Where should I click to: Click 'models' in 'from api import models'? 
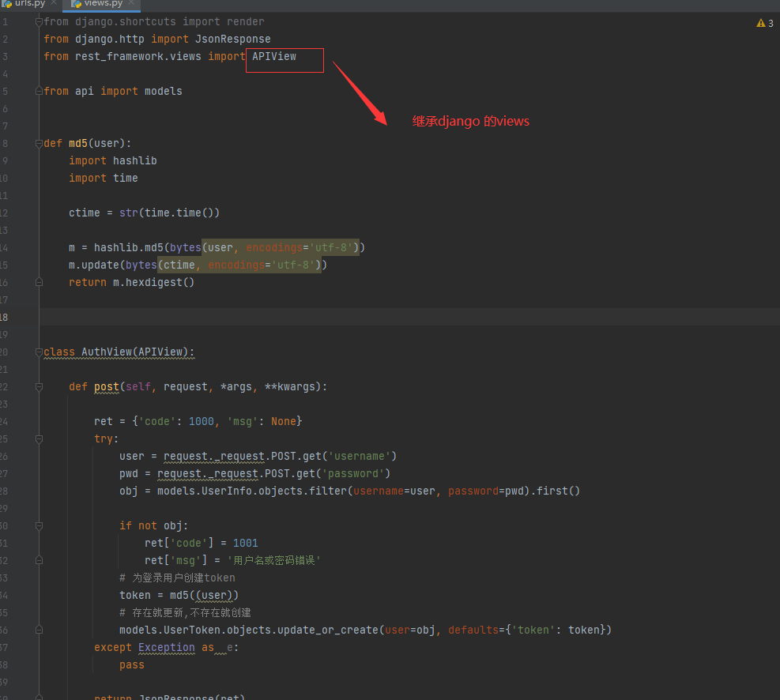[164, 91]
